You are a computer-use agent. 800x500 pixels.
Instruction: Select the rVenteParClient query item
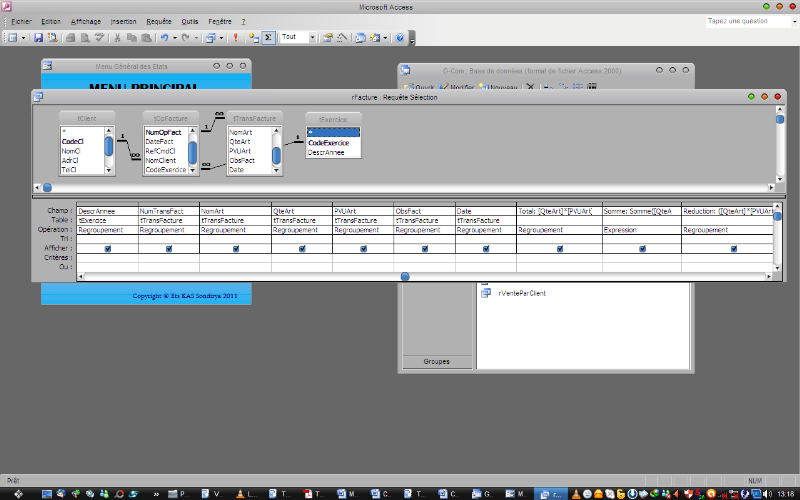coord(521,293)
